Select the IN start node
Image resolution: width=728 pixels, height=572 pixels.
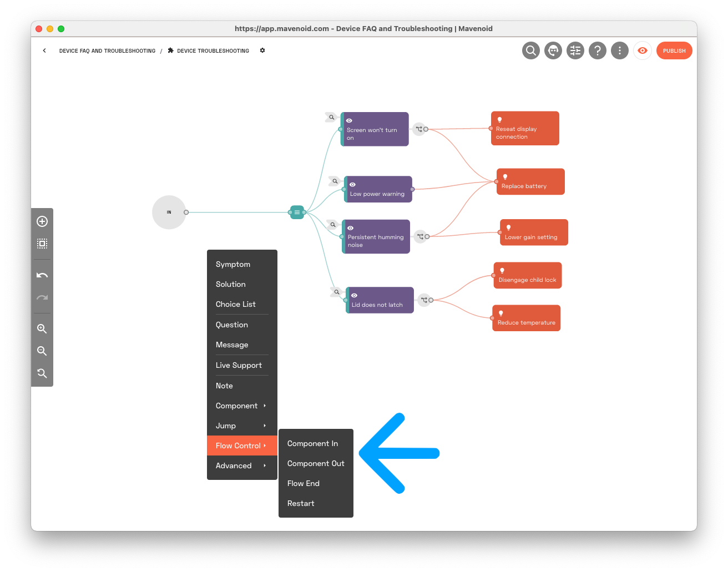[169, 212]
